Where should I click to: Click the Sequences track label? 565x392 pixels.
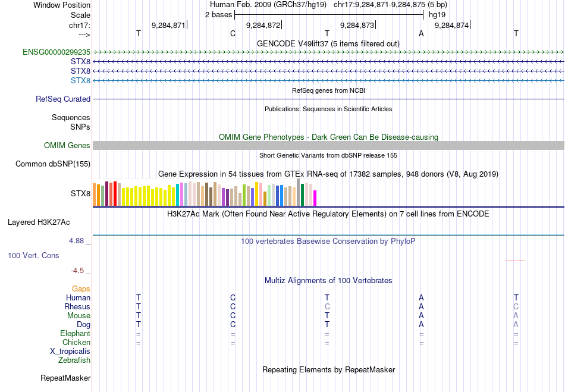click(71, 117)
